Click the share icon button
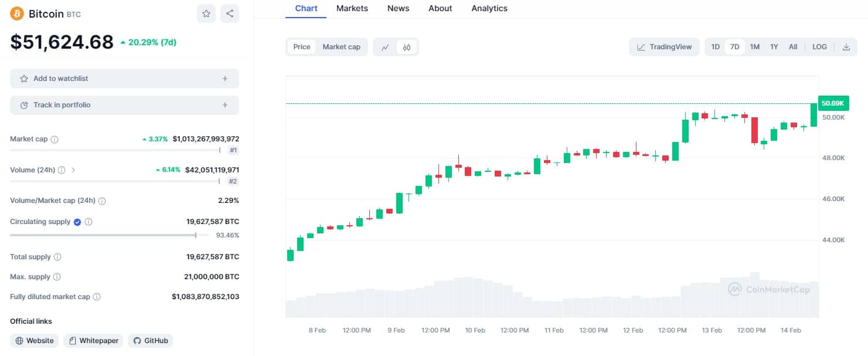Screen dimensions: 868x356 click(229, 13)
